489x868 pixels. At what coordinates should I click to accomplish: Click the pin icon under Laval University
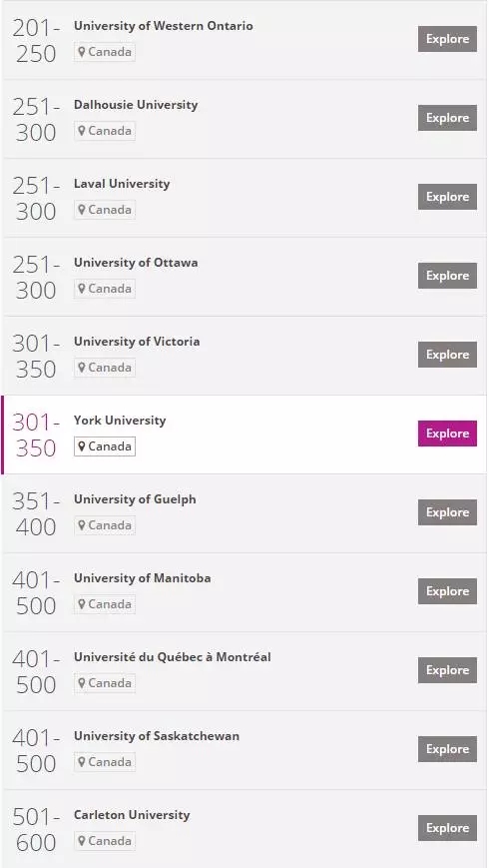[82, 210]
